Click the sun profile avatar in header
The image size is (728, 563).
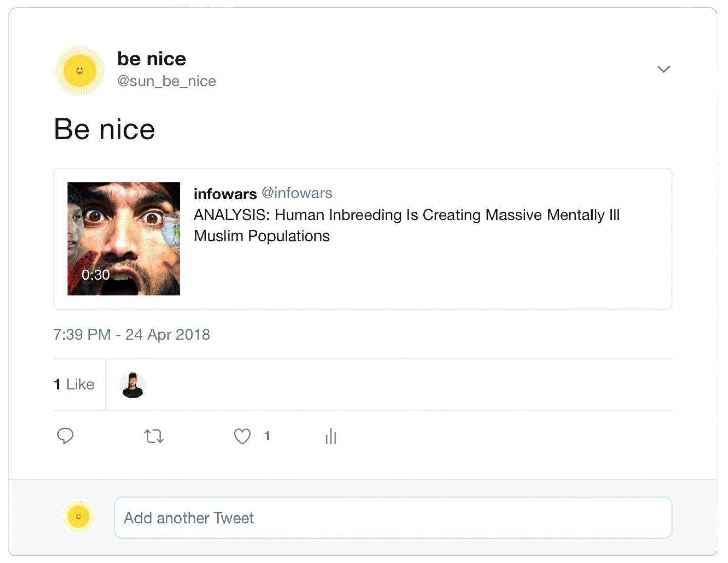click(x=79, y=70)
